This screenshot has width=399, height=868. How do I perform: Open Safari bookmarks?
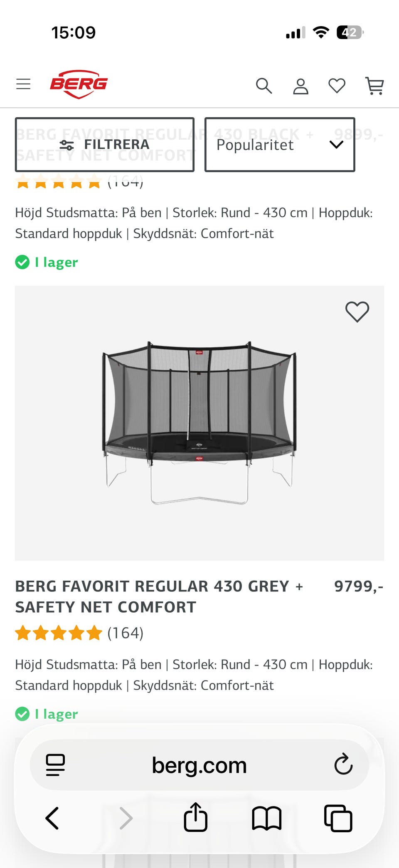point(266,818)
